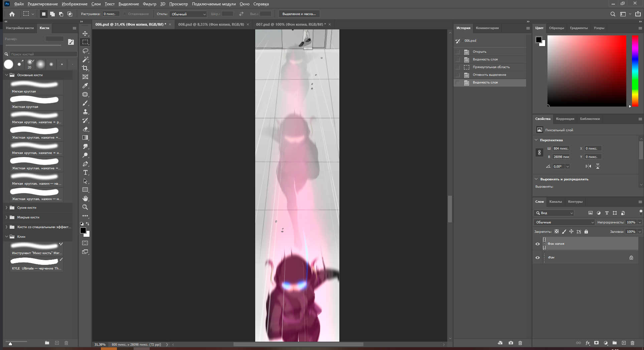Select the Eraser tool
Screen dimensions: 644x350
click(x=85, y=129)
